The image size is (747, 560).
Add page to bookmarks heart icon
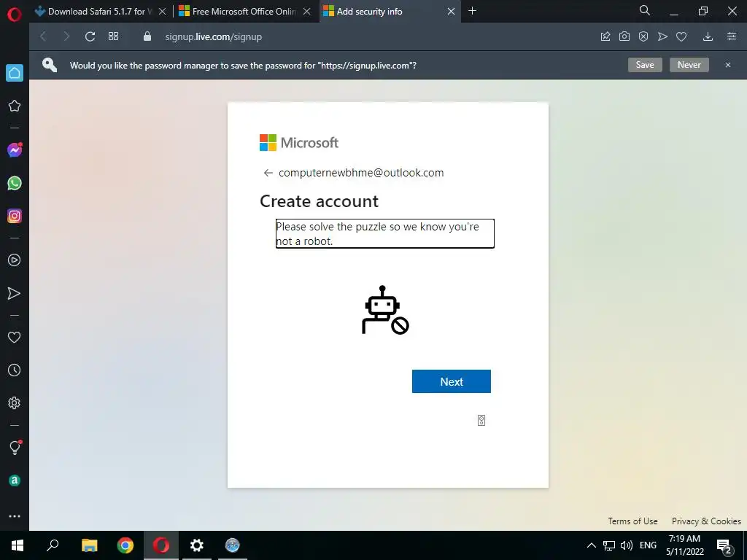coord(681,36)
